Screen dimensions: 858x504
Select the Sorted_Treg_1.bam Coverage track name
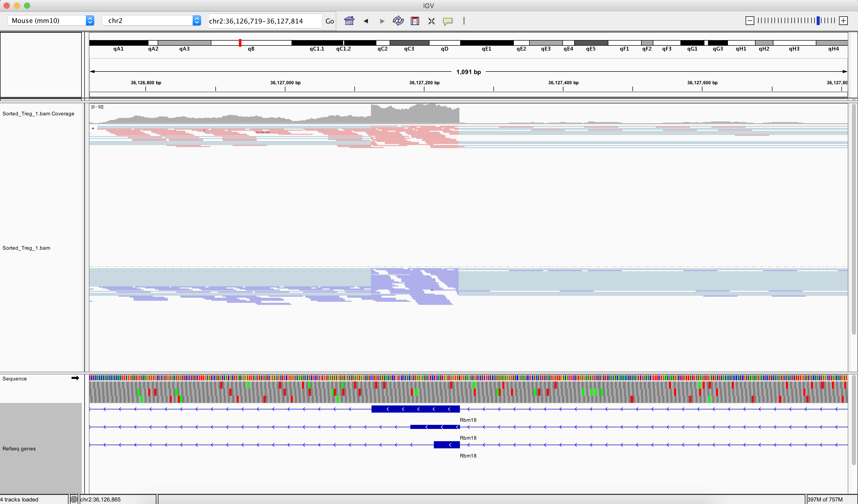pyautogui.click(x=38, y=114)
